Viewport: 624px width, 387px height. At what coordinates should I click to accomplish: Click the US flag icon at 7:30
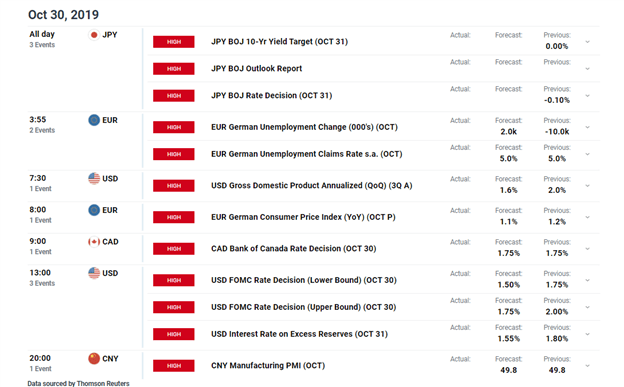94,178
